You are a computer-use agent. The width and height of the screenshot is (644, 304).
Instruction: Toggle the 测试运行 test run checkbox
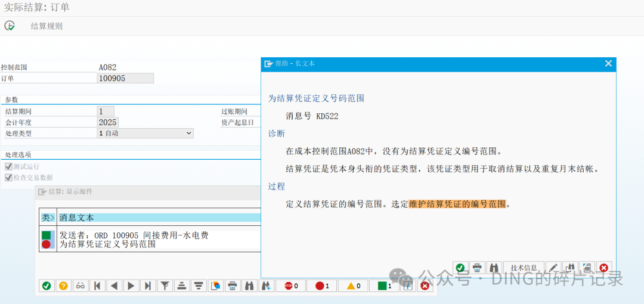coord(8,167)
